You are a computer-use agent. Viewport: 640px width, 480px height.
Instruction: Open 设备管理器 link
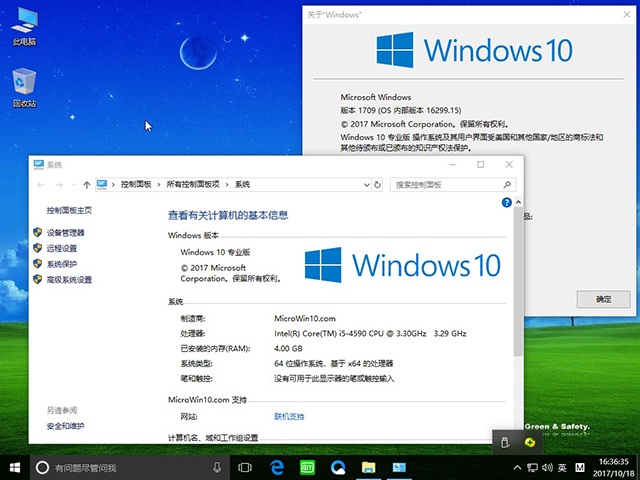[65, 233]
